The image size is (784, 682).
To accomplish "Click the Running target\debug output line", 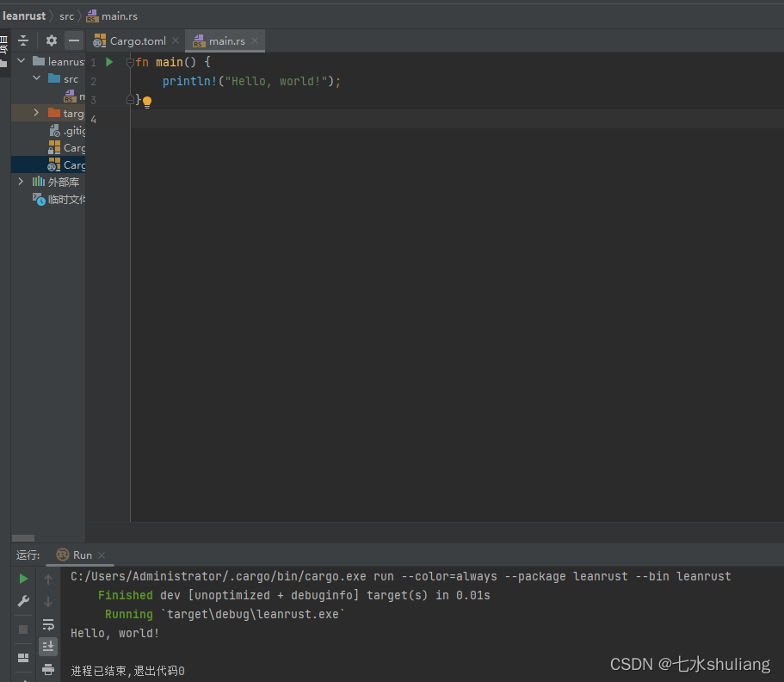I will click(225, 615).
